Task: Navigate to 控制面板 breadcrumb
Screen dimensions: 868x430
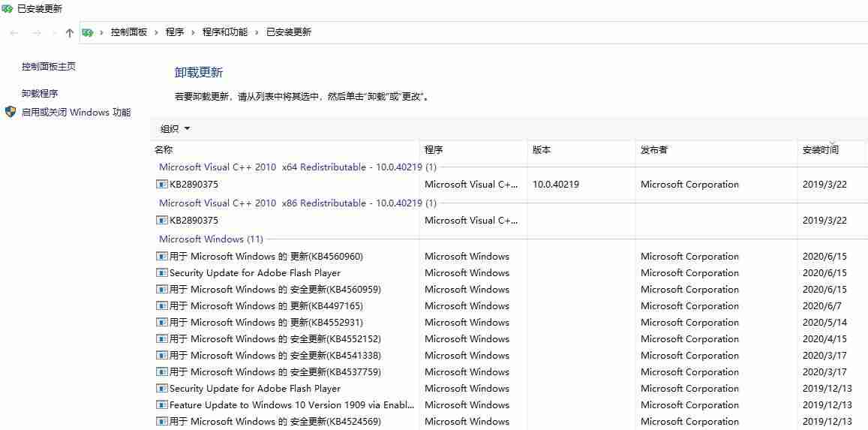Action: (x=129, y=33)
